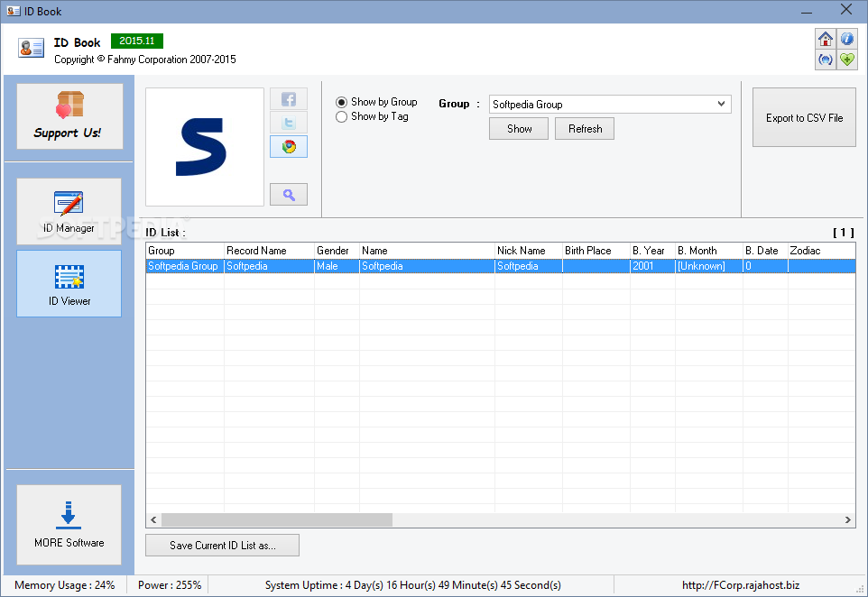Click the [Unknown] birth month cell
Viewport: 868px width, 597px height.
coord(709,266)
